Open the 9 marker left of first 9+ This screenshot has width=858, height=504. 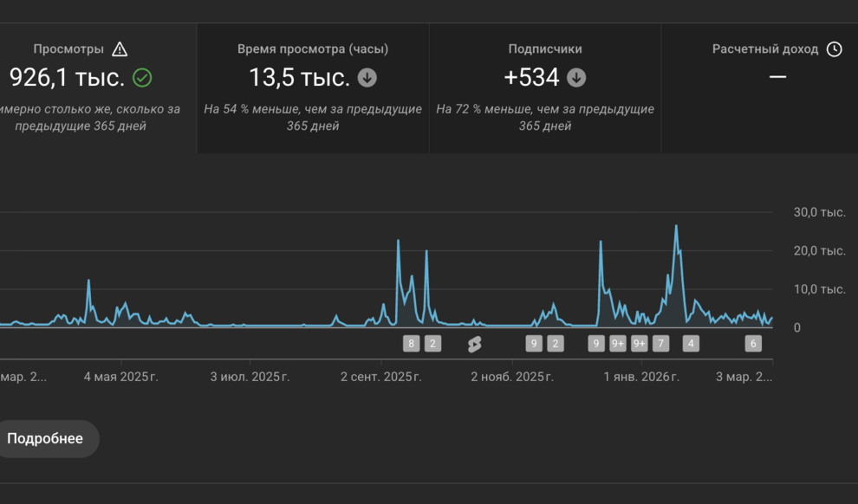tap(596, 344)
